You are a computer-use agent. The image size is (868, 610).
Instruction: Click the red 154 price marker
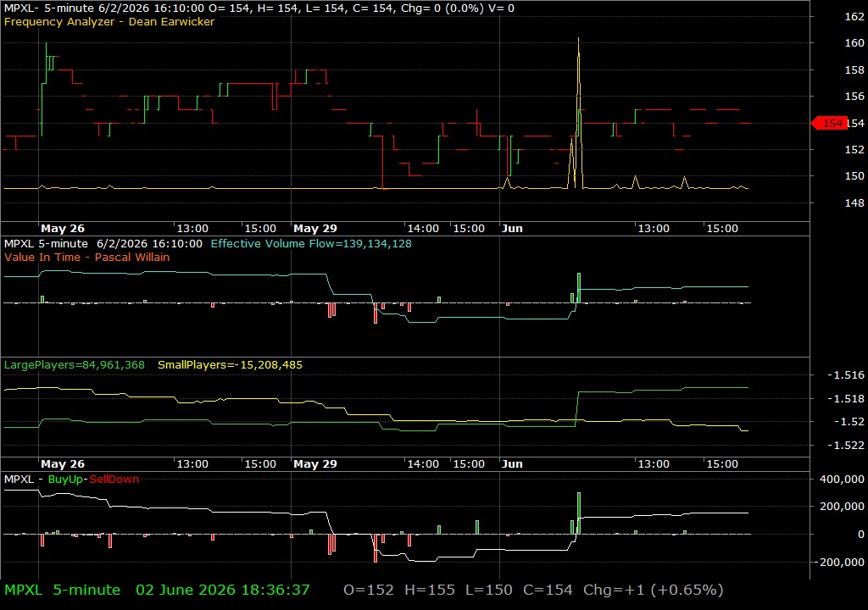tap(829, 123)
